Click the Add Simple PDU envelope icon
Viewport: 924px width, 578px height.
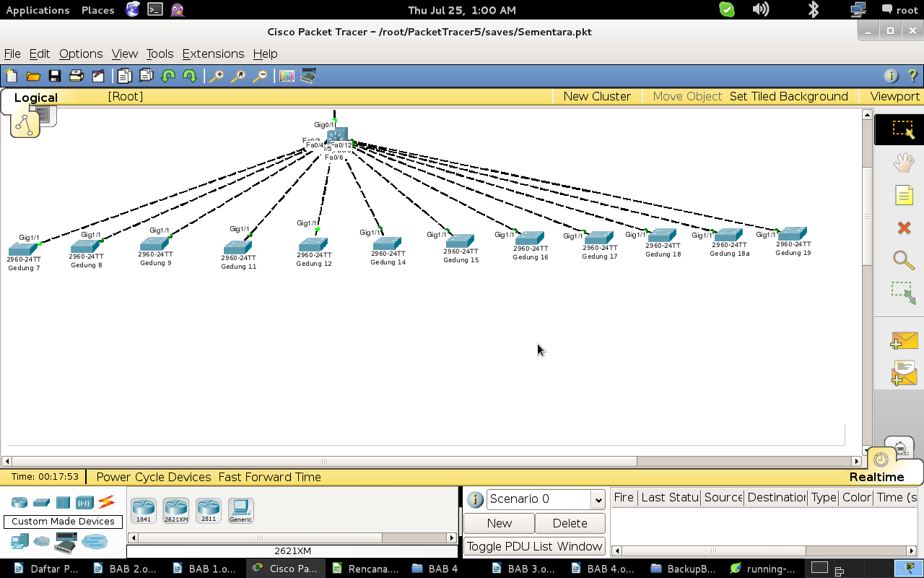904,340
